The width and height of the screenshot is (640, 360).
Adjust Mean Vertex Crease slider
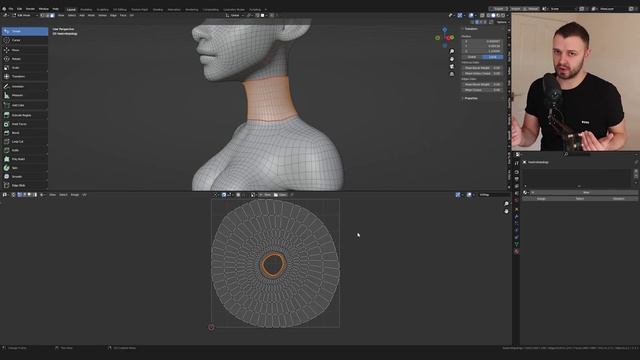482,73
